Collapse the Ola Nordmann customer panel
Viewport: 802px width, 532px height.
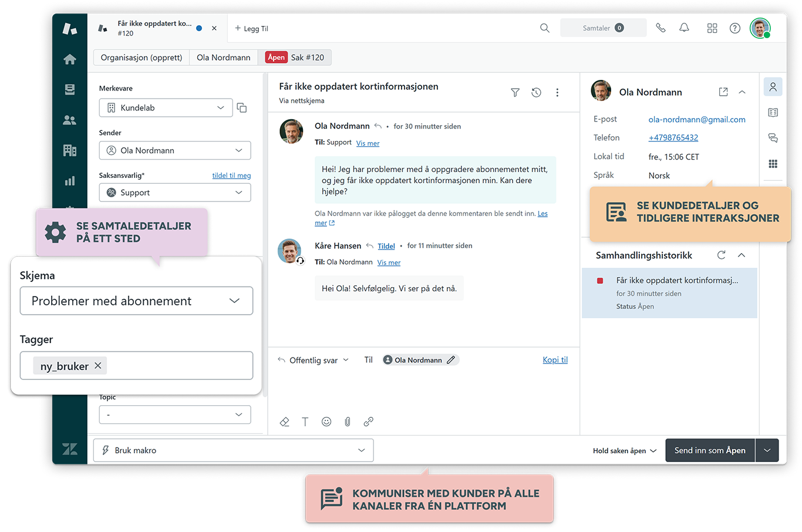[x=742, y=92]
